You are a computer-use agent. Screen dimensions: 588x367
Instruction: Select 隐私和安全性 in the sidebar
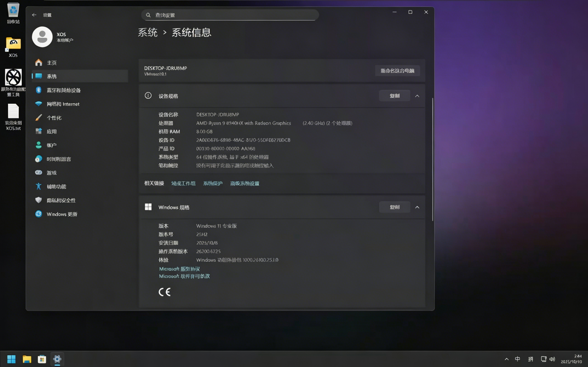pos(80,200)
